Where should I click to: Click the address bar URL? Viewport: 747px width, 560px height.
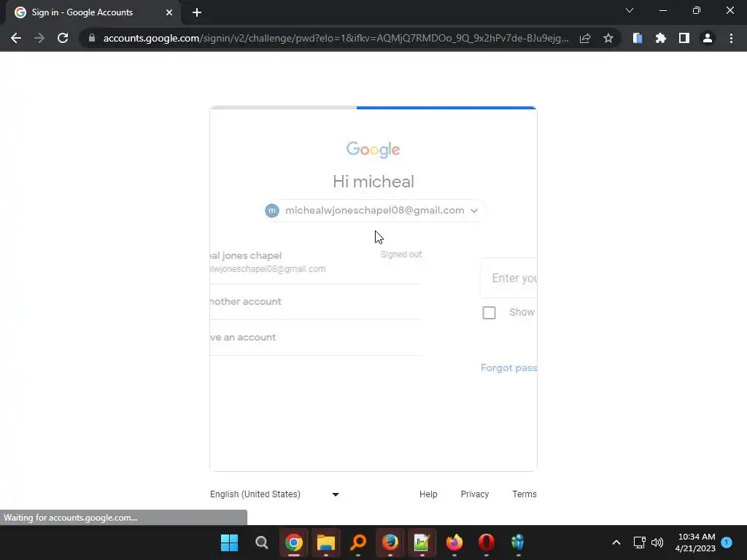pyautogui.click(x=336, y=38)
